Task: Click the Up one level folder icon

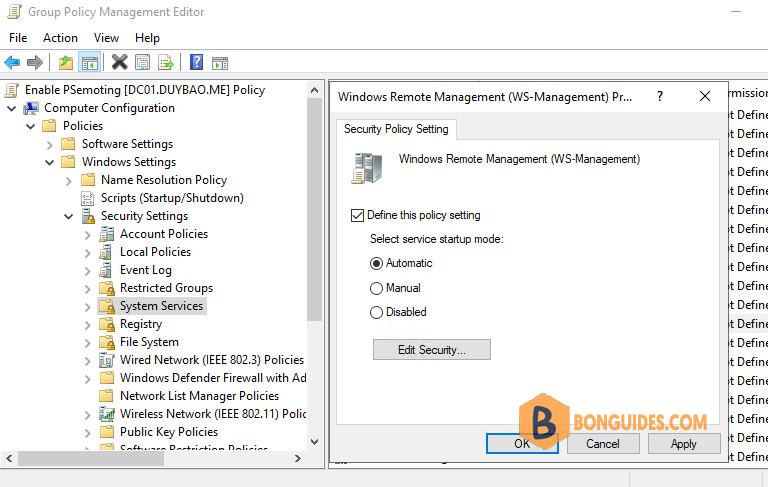Action: 66,63
